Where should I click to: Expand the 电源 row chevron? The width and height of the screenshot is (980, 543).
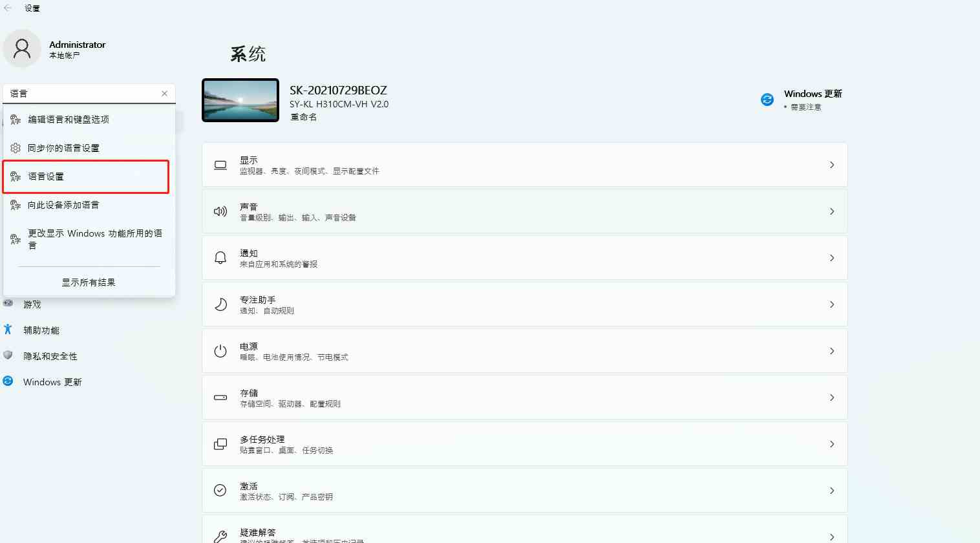click(832, 351)
